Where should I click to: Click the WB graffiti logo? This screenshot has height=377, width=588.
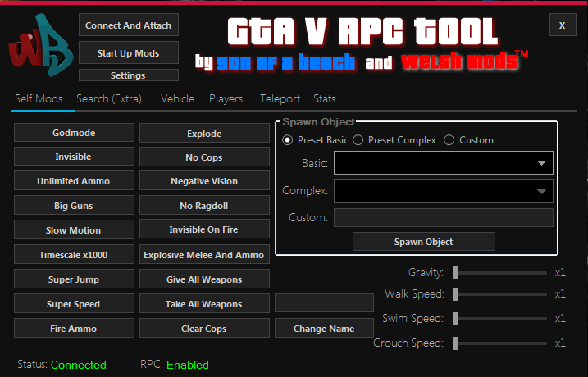click(x=40, y=45)
